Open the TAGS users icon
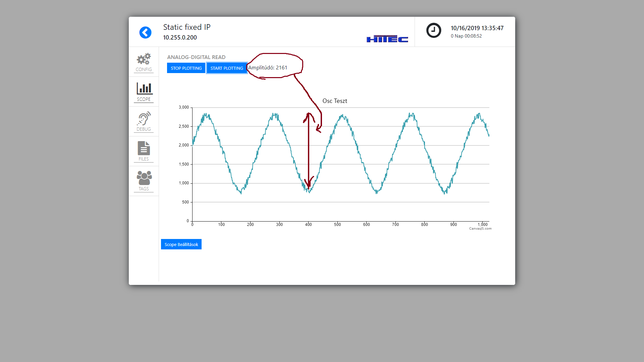 click(x=144, y=178)
